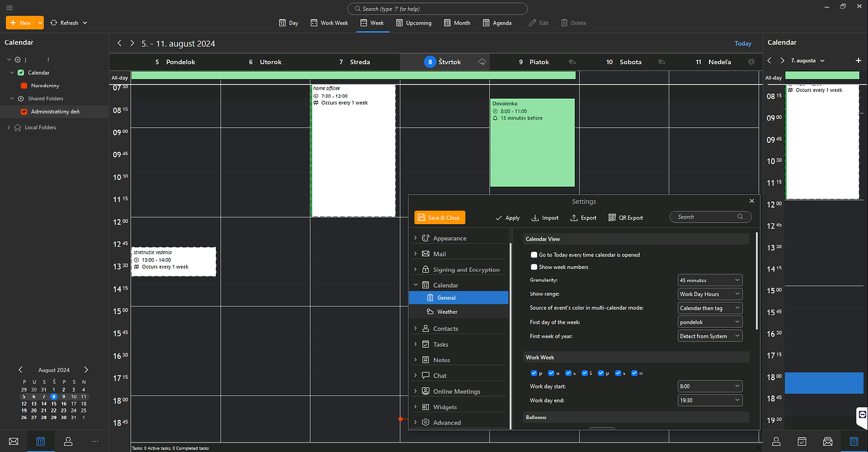868x452 pixels.
Task: Enable Show week numbers
Action: coord(534,267)
